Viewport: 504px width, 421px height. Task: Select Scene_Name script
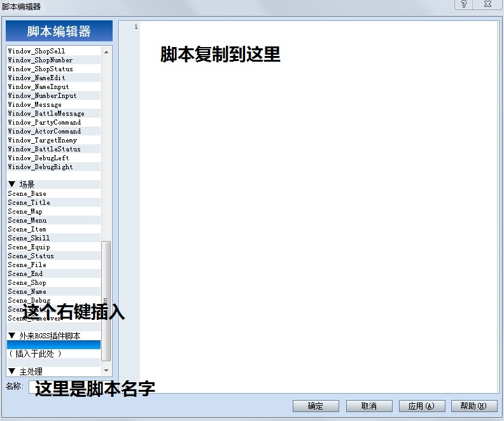53,292
